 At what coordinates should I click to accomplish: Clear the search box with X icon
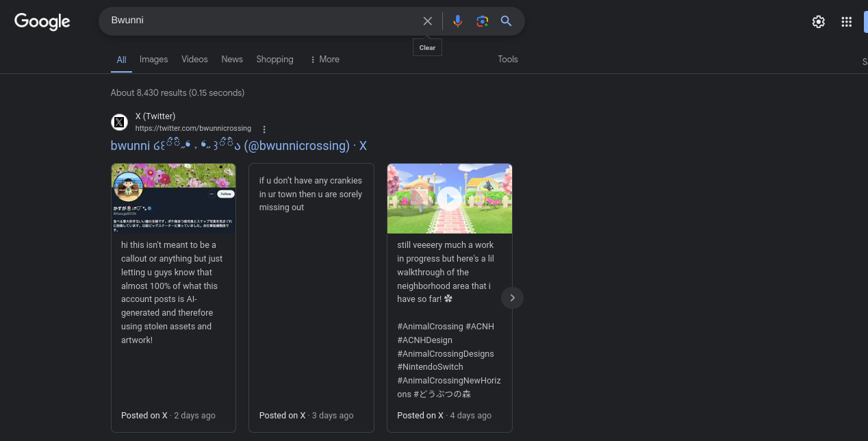point(428,21)
